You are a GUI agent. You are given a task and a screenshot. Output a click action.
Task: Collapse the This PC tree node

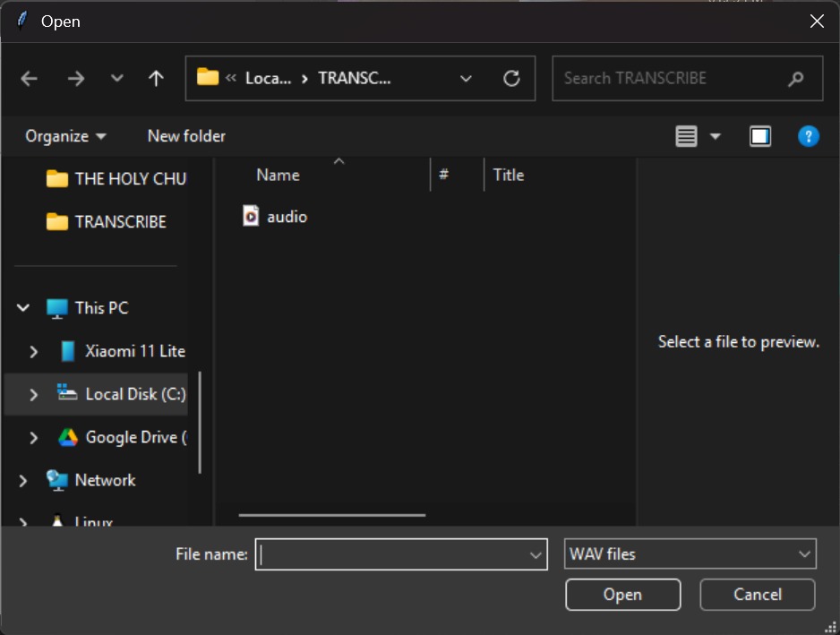click(23, 308)
